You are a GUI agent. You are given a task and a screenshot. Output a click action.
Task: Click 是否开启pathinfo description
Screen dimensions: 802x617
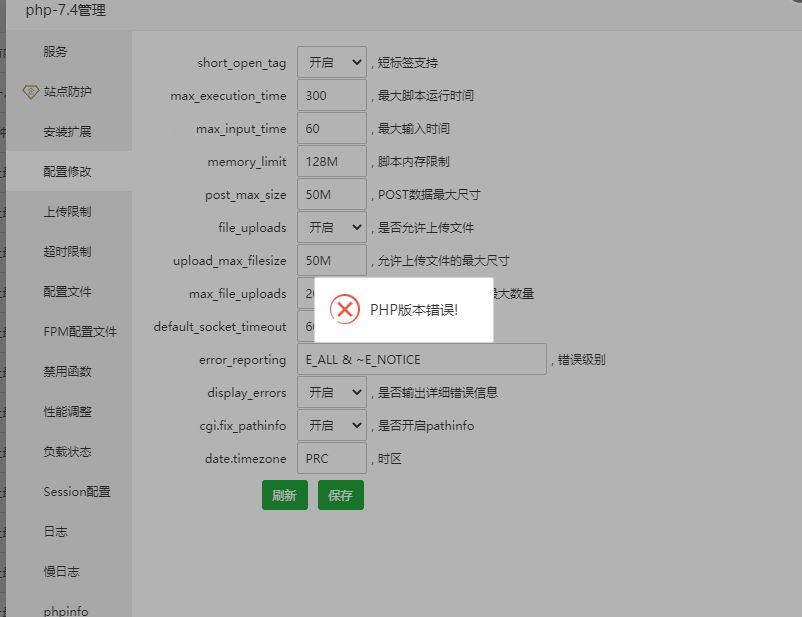[x=426, y=426]
